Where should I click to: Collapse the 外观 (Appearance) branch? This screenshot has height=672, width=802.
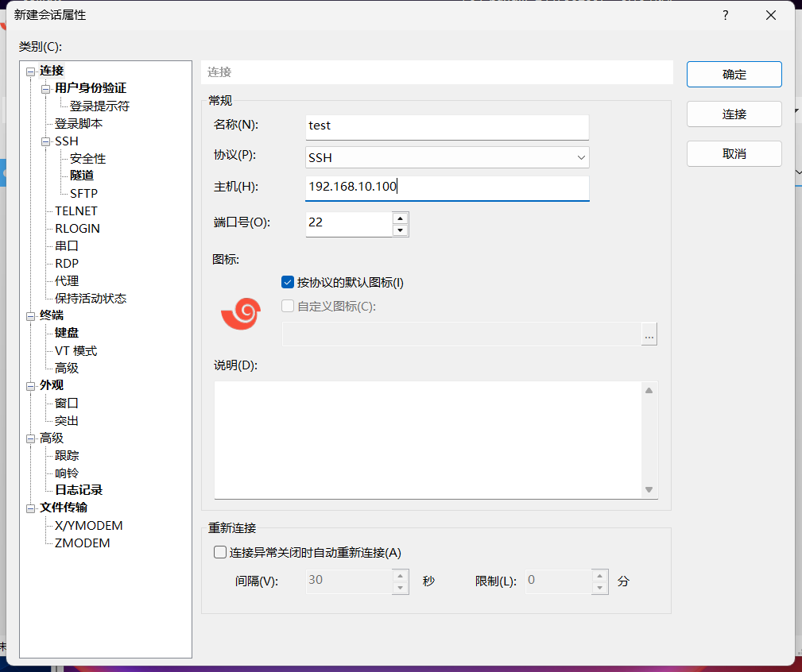pyautogui.click(x=29, y=384)
